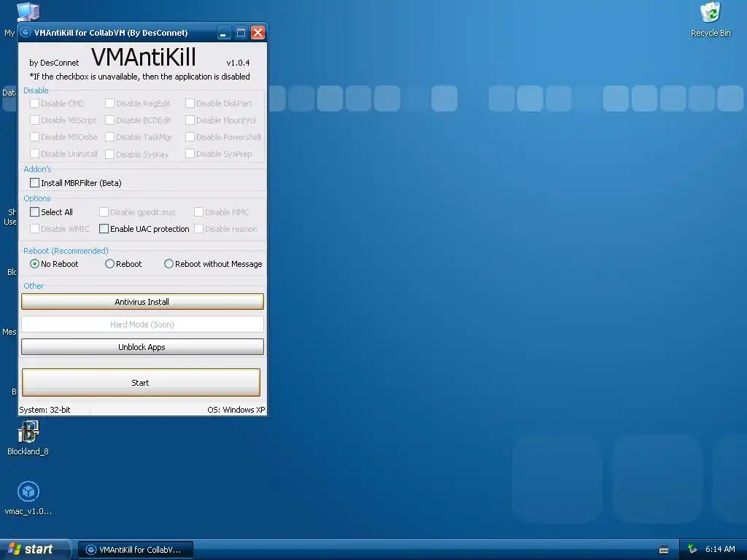
Task: Close the VMAntiKill window
Action: [258, 32]
